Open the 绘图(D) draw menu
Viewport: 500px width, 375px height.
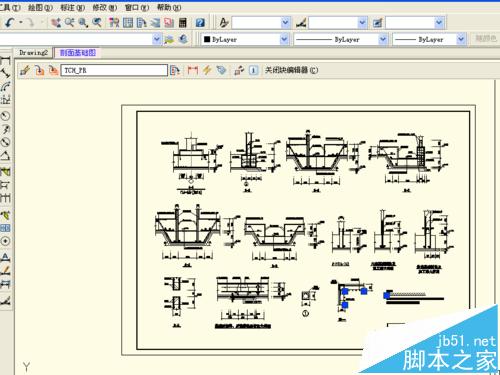(40, 7)
